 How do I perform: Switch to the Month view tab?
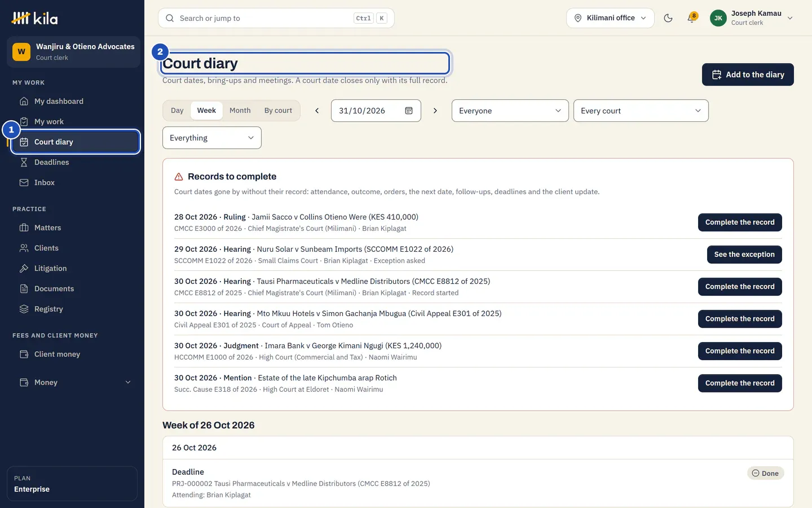point(240,111)
